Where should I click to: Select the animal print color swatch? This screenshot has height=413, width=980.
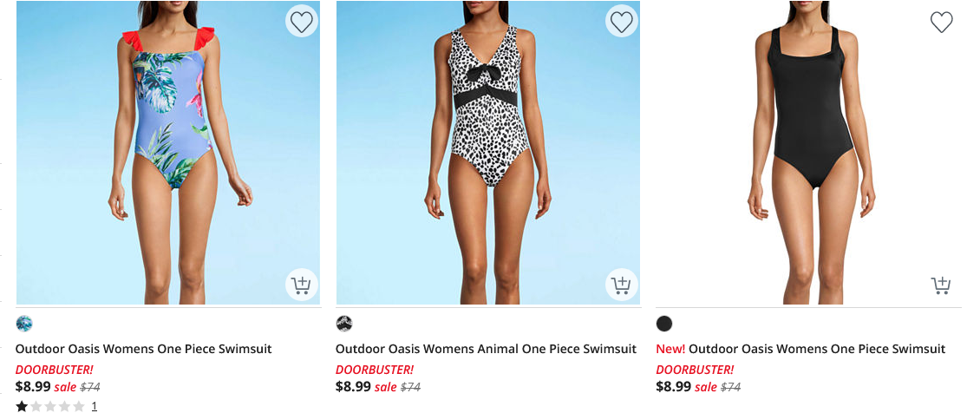pyautogui.click(x=344, y=324)
